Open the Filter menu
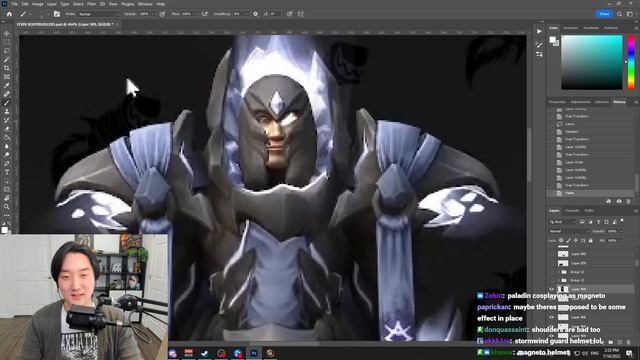 coord(91,4)
